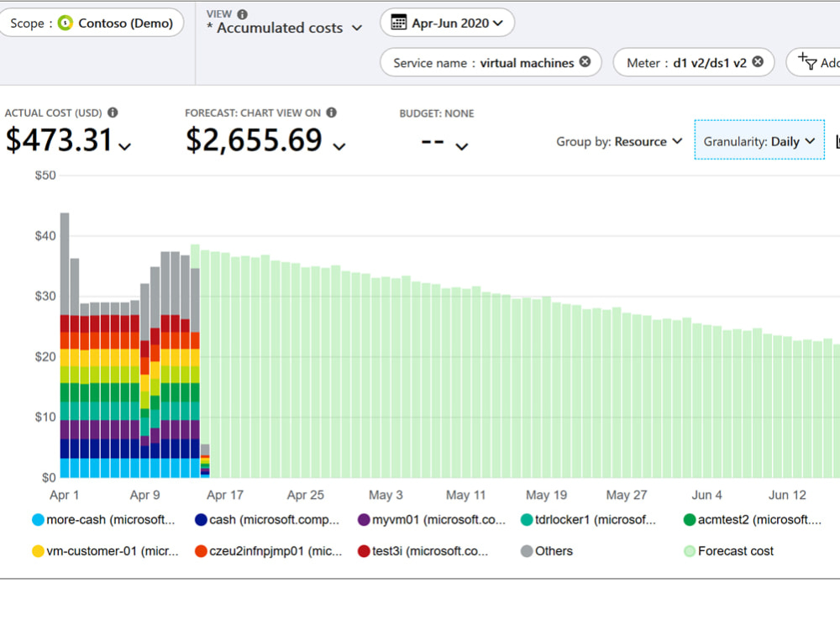This screenshot has width=840, height=630.
Task: Remove the d1 v2/ds1 v2 Meter filter
Action: click(758, 61)
